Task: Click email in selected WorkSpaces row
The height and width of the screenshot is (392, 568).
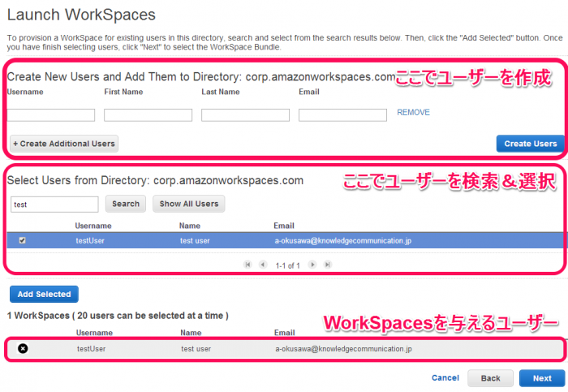Action: [x=343, y=349]
